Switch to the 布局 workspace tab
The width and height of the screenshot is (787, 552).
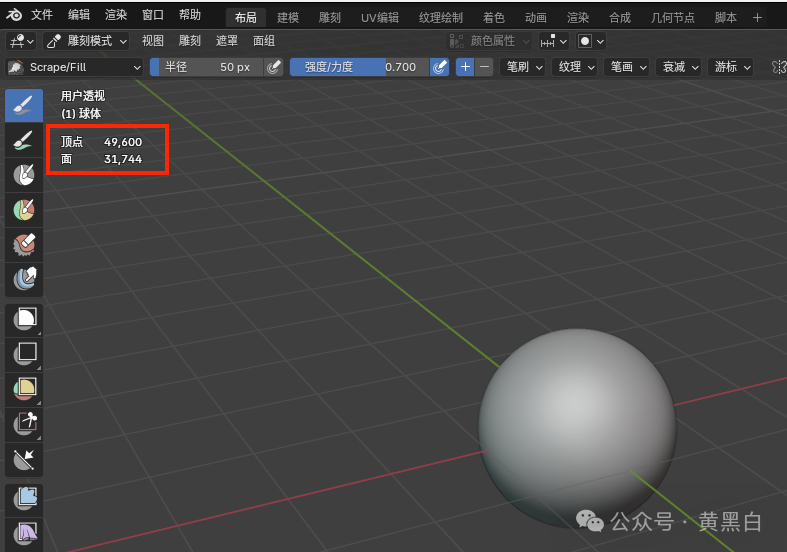tap(246, 18)
